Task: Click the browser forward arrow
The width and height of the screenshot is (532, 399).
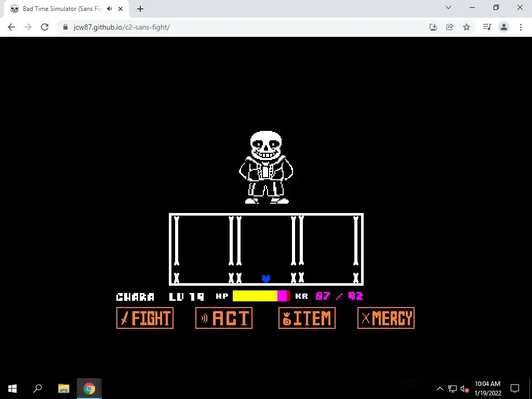Action: (28, 27)
